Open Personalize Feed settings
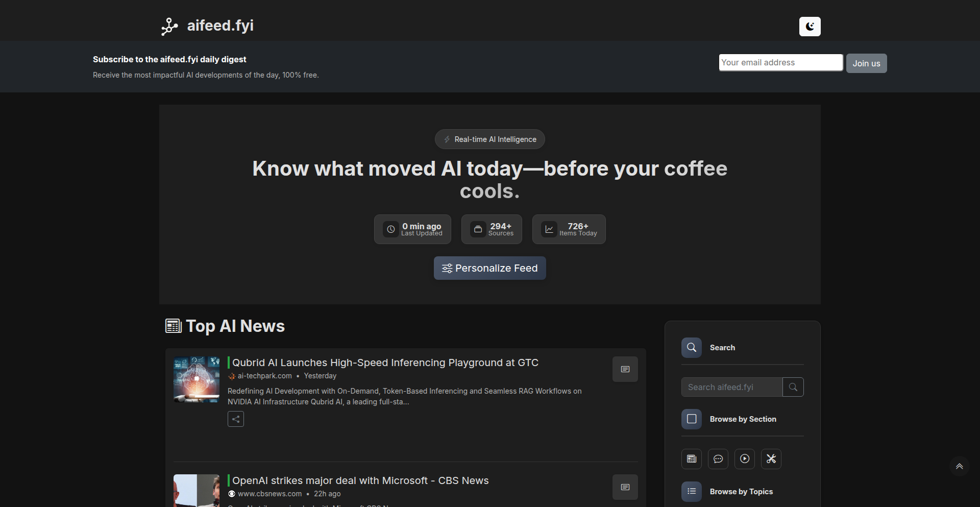This screenshot has height=507, width=980. pyautogui.click(x=490, y=268)
